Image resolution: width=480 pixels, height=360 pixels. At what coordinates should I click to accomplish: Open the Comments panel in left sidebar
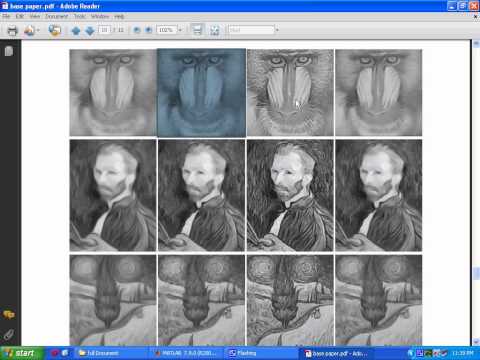[9, 314]
